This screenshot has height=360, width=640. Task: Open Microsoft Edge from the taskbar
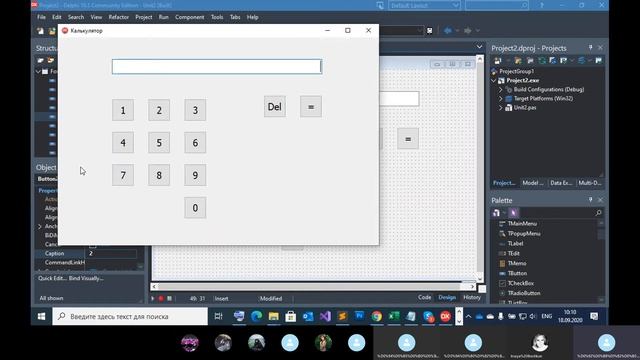256,316
